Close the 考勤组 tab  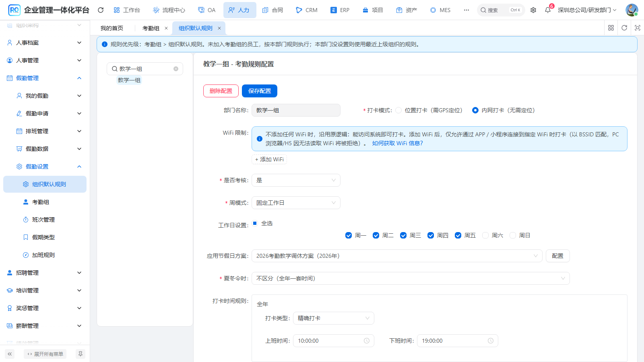point(166,28)
